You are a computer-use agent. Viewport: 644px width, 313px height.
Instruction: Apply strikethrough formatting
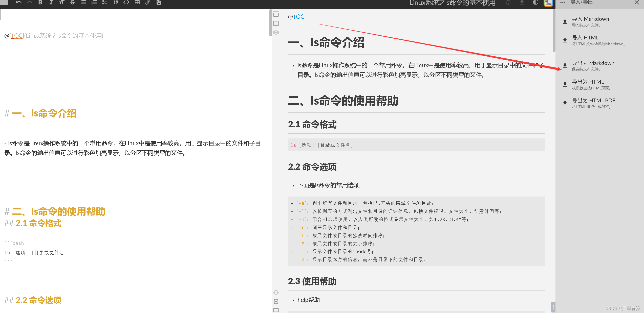pos(73,2)
